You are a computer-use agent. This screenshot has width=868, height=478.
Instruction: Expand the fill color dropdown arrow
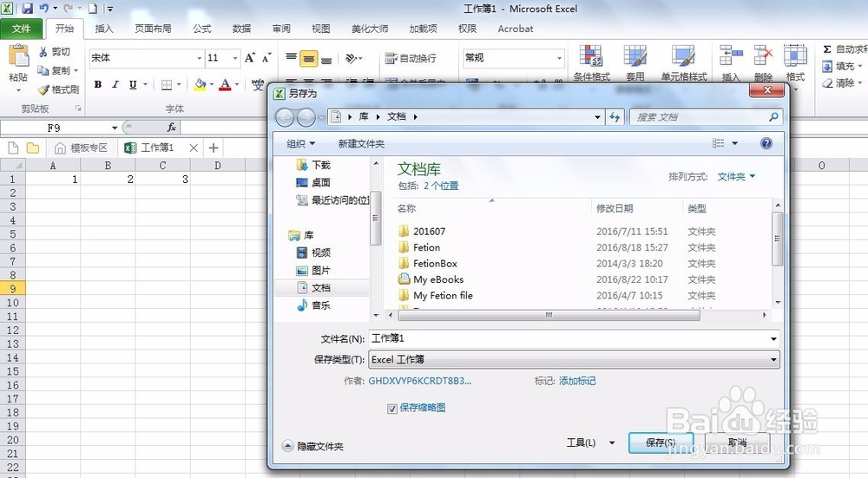[x=212, y=85]
